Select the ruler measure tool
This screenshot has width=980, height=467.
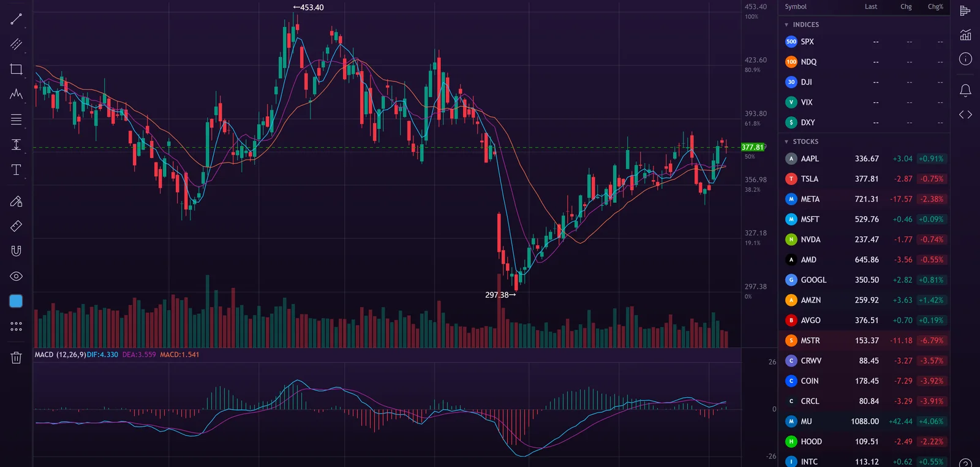pyautogui.click(x=16, y=226)
